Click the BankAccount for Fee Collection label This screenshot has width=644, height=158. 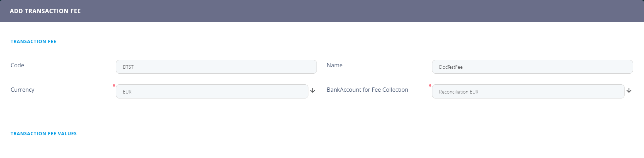[367, 90]
